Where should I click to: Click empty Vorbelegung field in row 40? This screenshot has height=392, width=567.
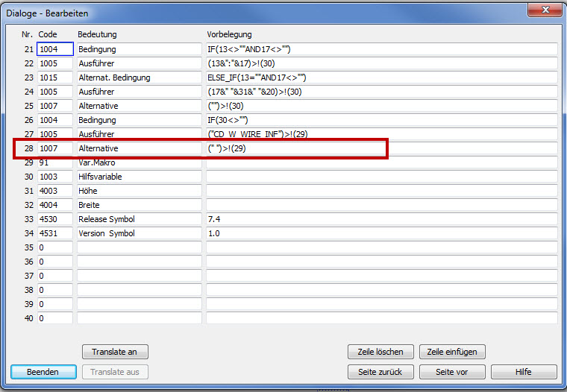click(x=382, y=318)
